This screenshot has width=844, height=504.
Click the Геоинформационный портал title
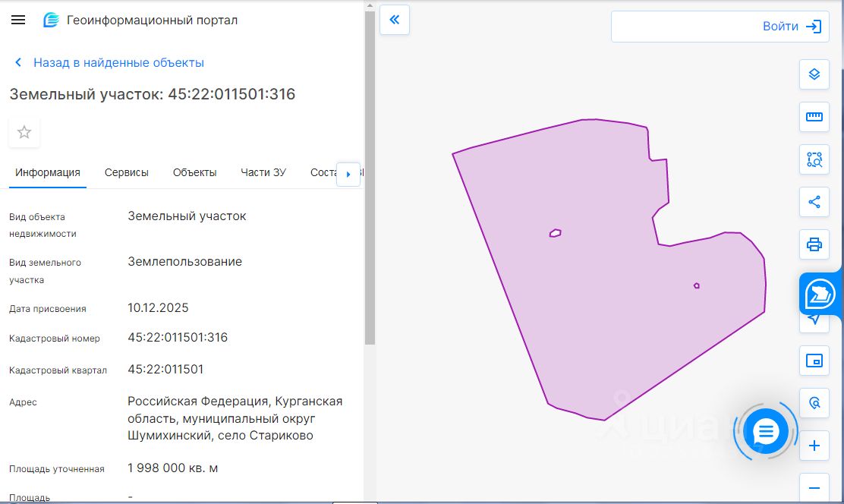(x=153, y=20)
